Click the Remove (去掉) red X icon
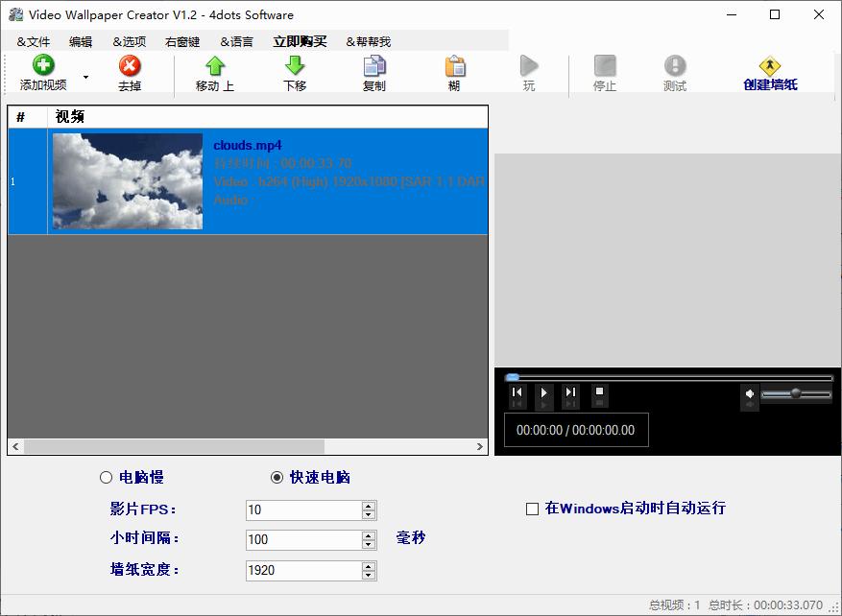Screen dimensions: 842x616 click(x=130, y=66)
